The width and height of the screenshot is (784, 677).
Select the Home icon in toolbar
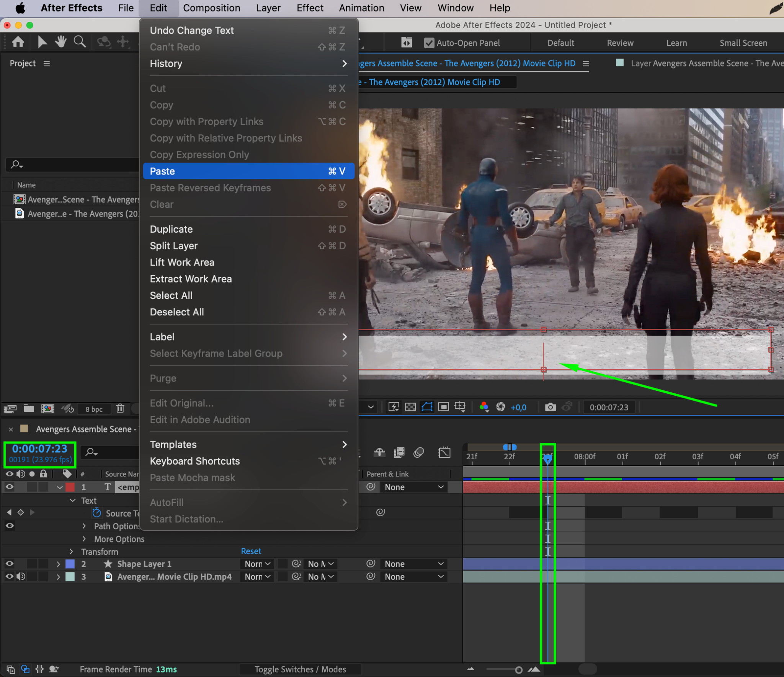[18, 42]
